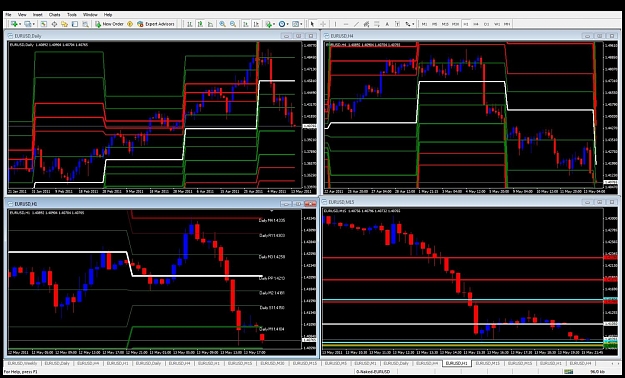
Task: Switch chart to bar chart style
Action: [190, 24]
